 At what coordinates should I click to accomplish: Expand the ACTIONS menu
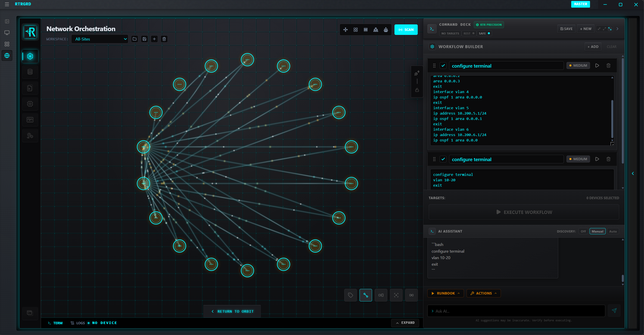[x=483, y=293]
